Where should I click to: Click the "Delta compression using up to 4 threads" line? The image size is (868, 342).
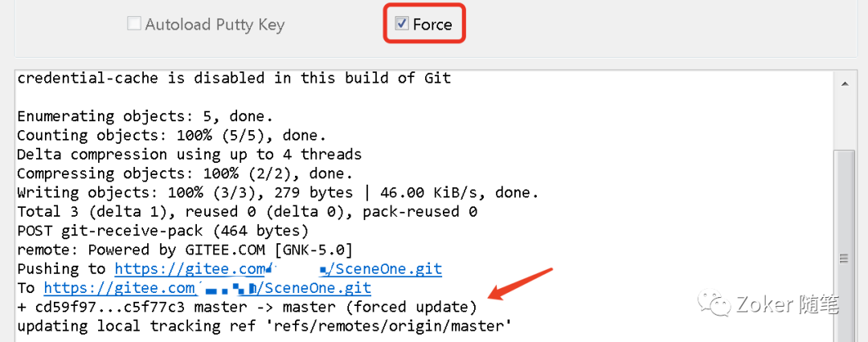pos(189,154)
